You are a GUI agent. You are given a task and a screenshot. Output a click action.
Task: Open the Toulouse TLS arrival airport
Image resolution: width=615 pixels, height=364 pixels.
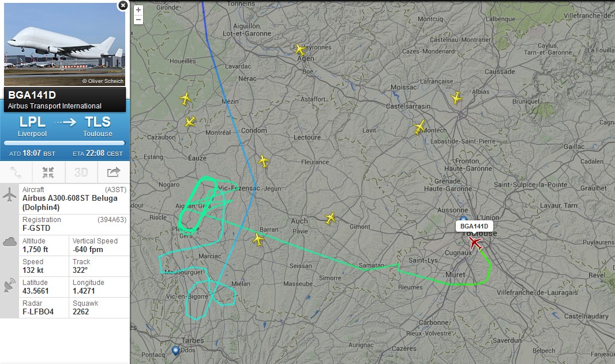click(x=97, y=127)
